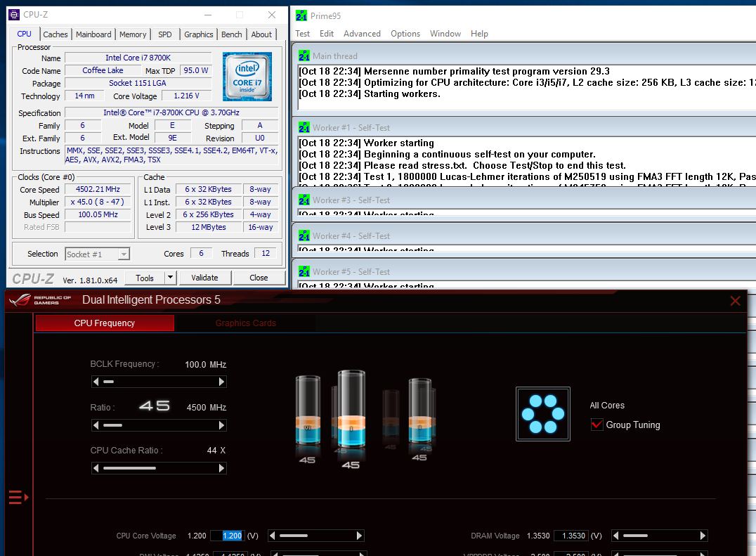Increase CPU Cache Ratio with right arrow
The width and height of the screenshot is (756, 556).
[x=221, y=468]
